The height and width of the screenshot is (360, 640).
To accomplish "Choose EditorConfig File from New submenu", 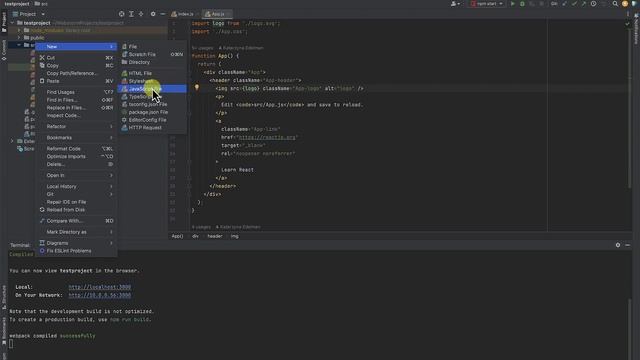I will point(152,120).
